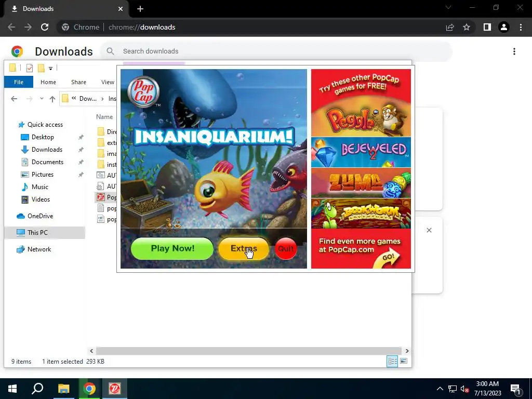Select Documents in navigation pane
The height and width of the screenshot is (399, 532).
coord(47,162)
